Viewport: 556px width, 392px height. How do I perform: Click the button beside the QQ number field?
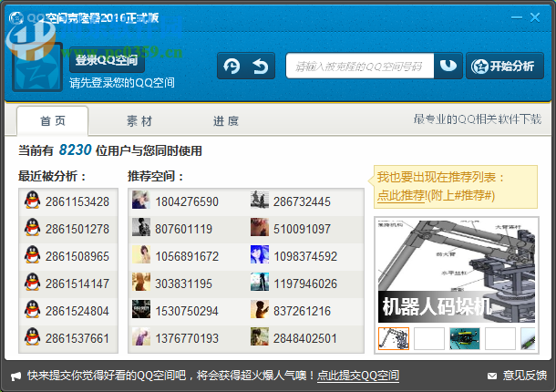pyautogui.click(x=448, y=66)
